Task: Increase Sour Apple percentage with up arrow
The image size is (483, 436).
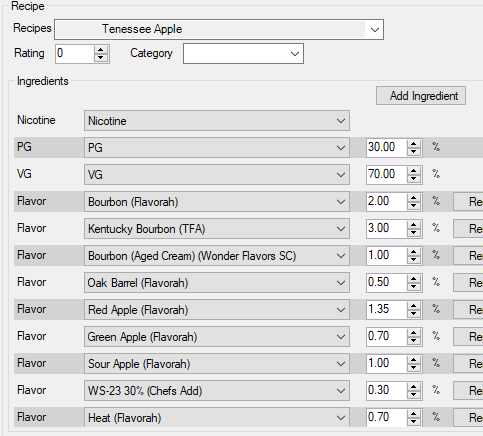Action: (x=414, y=360)
